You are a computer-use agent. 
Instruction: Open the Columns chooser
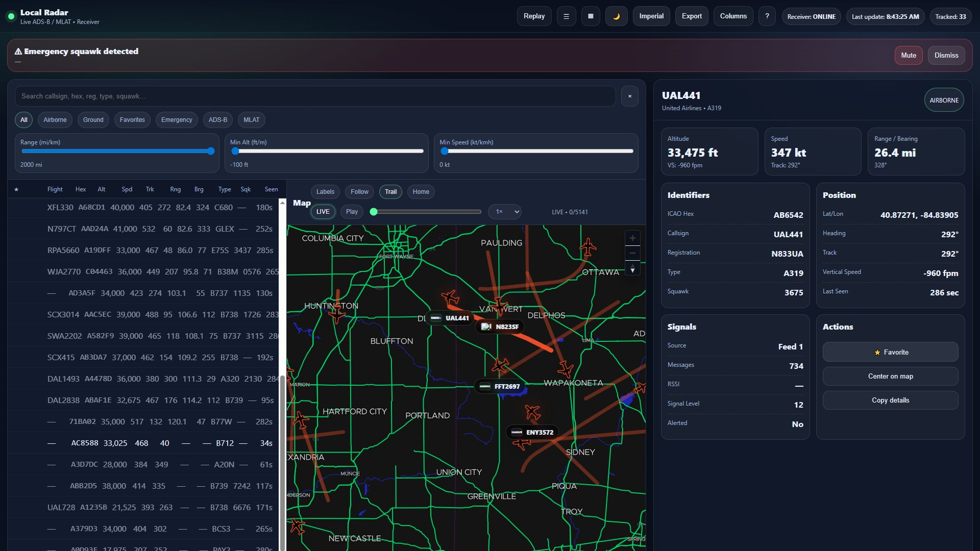point(733,16)
